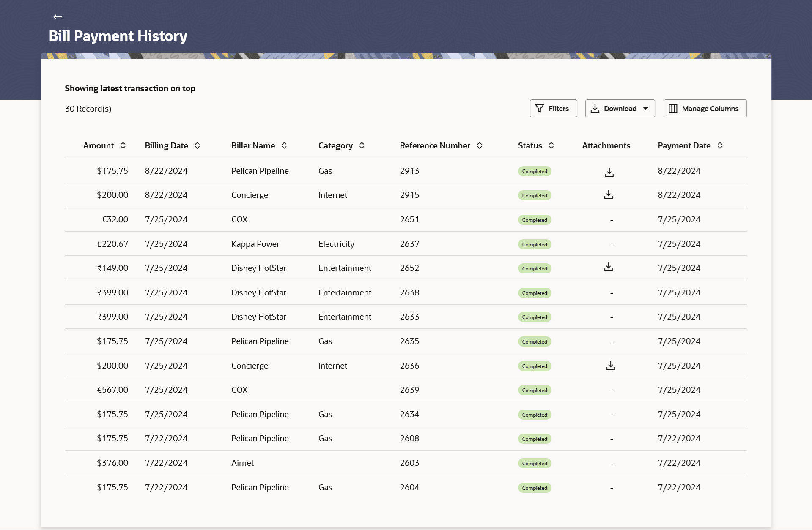
Task: Sort by Billing Date column arrows
Action: [x=197, y=145]
